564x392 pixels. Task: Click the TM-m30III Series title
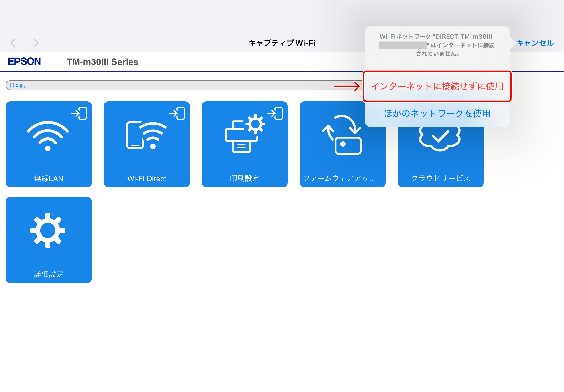[x=102, y=62]
